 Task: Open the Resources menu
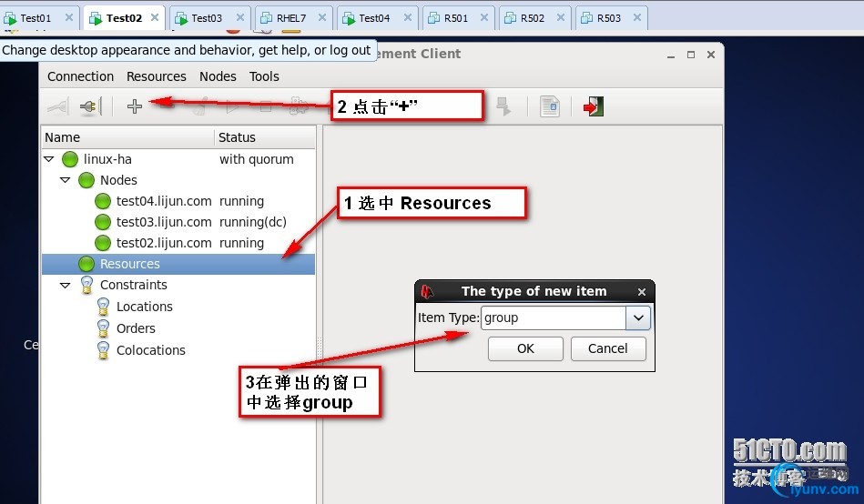coord(157,76)
